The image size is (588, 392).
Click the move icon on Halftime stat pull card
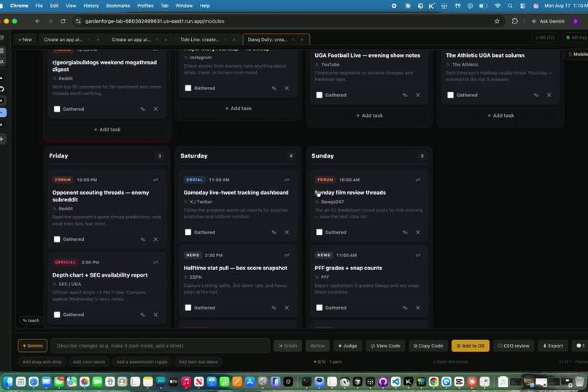287,255
